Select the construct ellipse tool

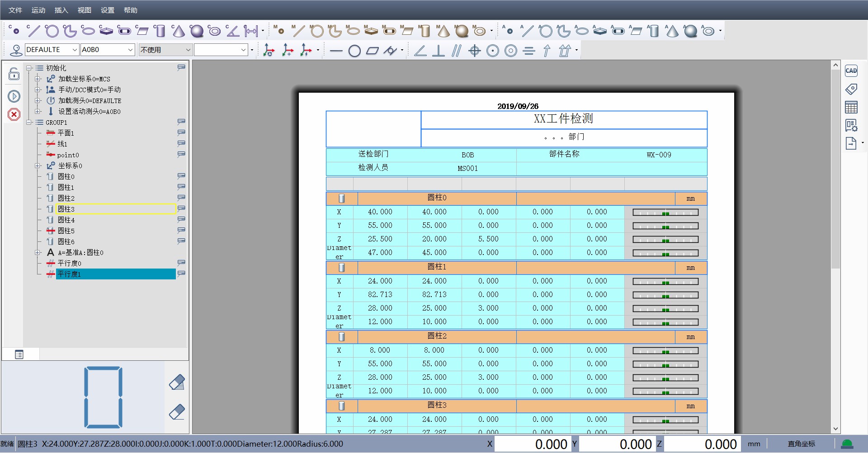pyautogui.click(x=88, y=31)
